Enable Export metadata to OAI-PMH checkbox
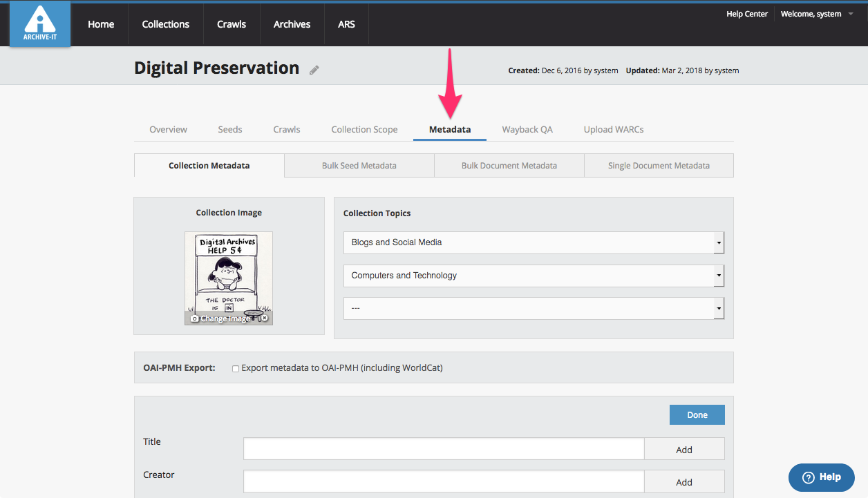Image resolution: width=868 pixels, height=498 pixels. [236, 369]
